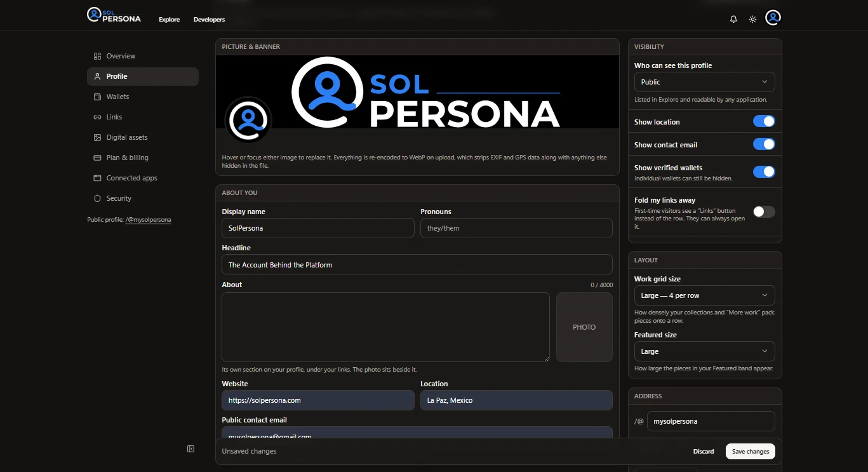Click in the About text area
Image resolution: width=868 pixels, height=472 pixels.
pos(385,327)
